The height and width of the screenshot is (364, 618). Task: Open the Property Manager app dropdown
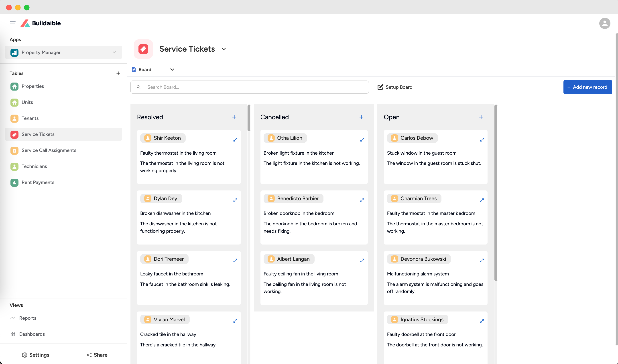coord(64,52)
